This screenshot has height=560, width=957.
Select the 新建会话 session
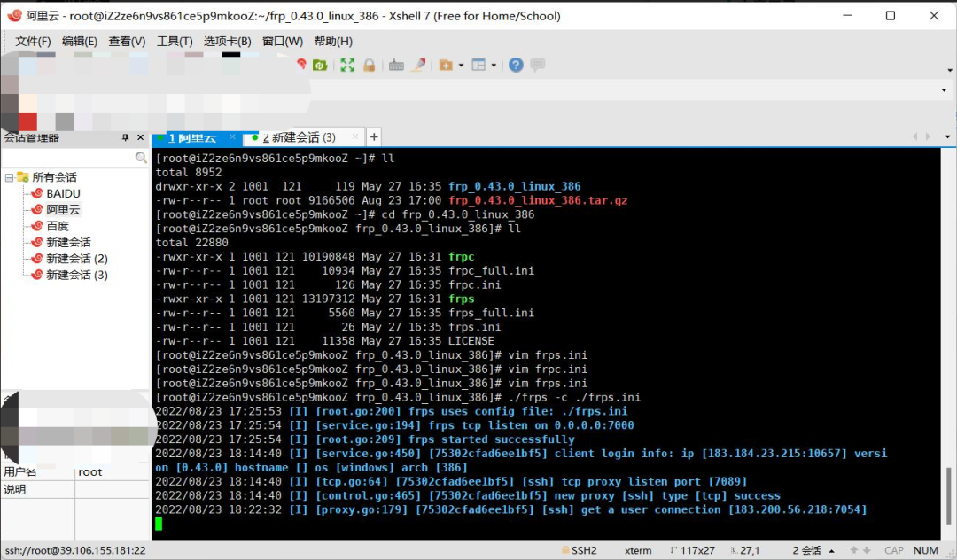point(68,242)
